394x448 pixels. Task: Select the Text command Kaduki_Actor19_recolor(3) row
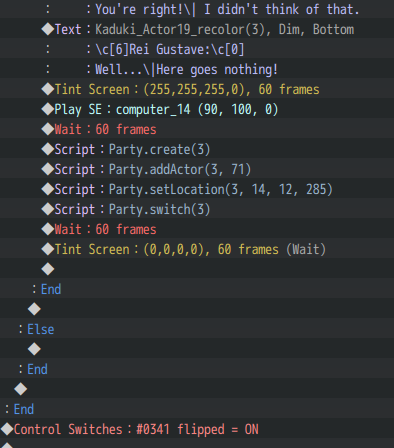(x=197, y=29)
